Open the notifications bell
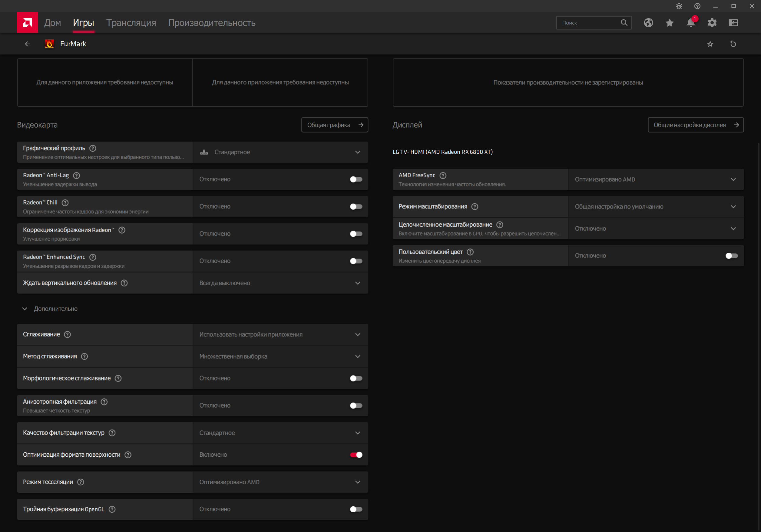The height and width of the screenshot is (532, 761). [691, 22]
